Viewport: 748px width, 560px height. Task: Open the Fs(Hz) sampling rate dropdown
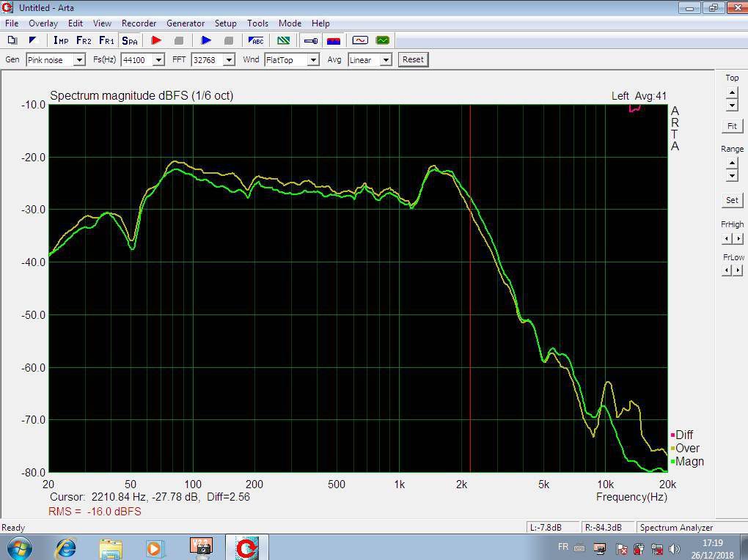pos(159,60)
